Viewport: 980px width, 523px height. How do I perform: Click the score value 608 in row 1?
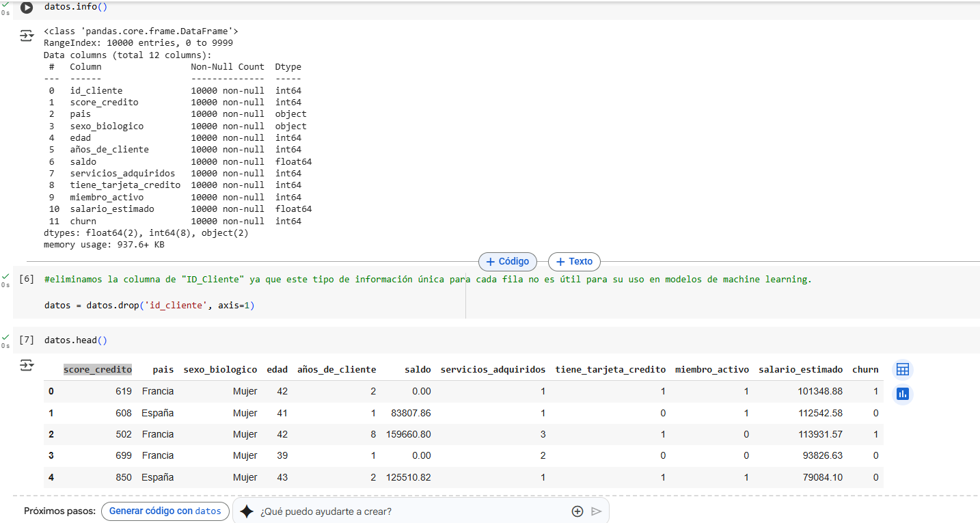124,413
